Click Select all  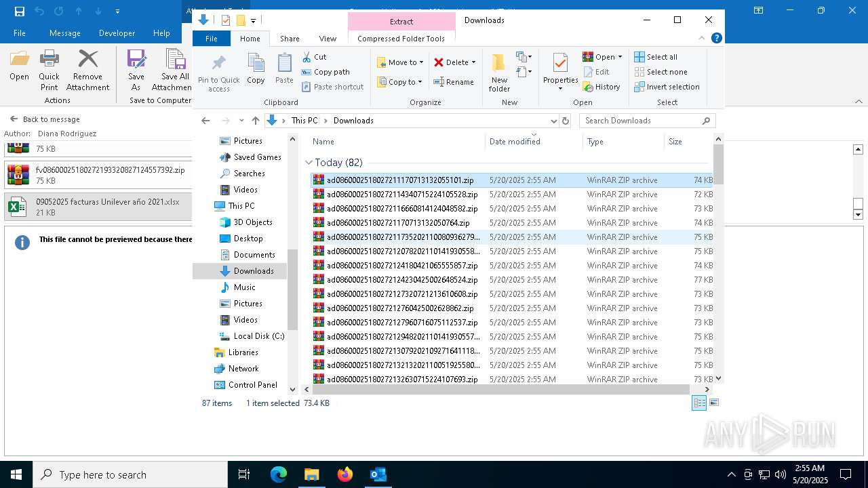656,57
